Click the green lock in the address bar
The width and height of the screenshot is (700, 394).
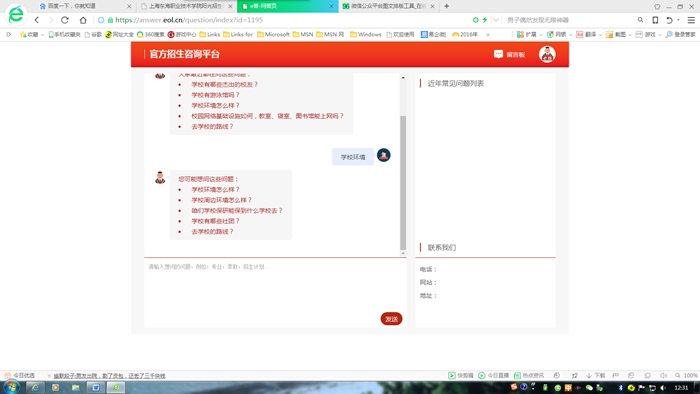point(110,20)
